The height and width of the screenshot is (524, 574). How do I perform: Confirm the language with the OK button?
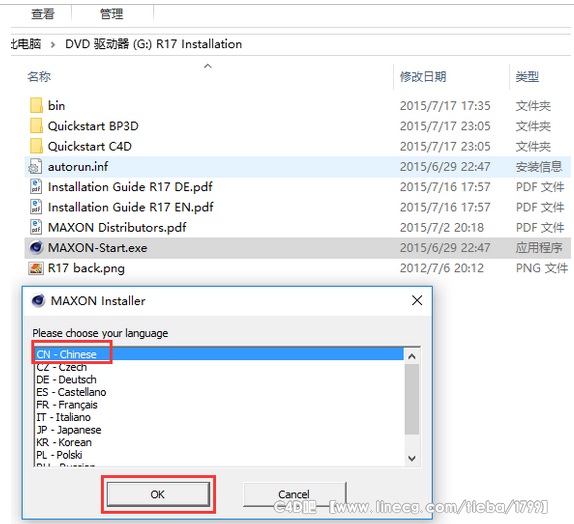158,494
